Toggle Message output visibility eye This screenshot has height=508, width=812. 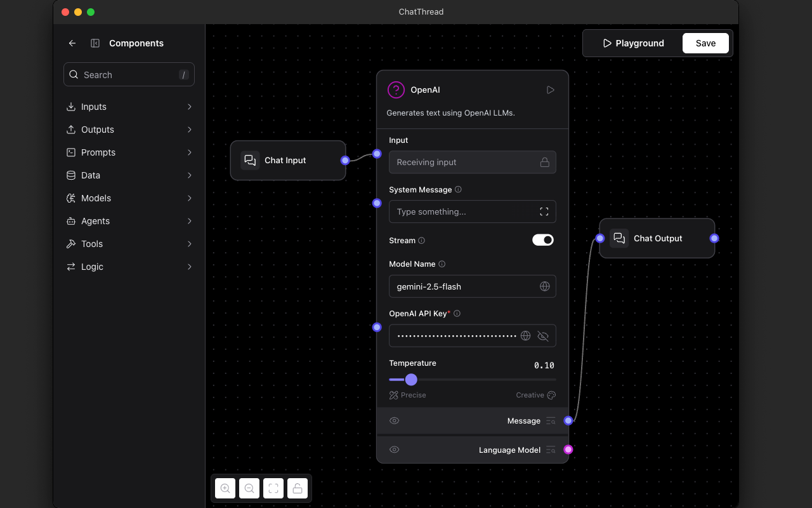coord(394,421)
